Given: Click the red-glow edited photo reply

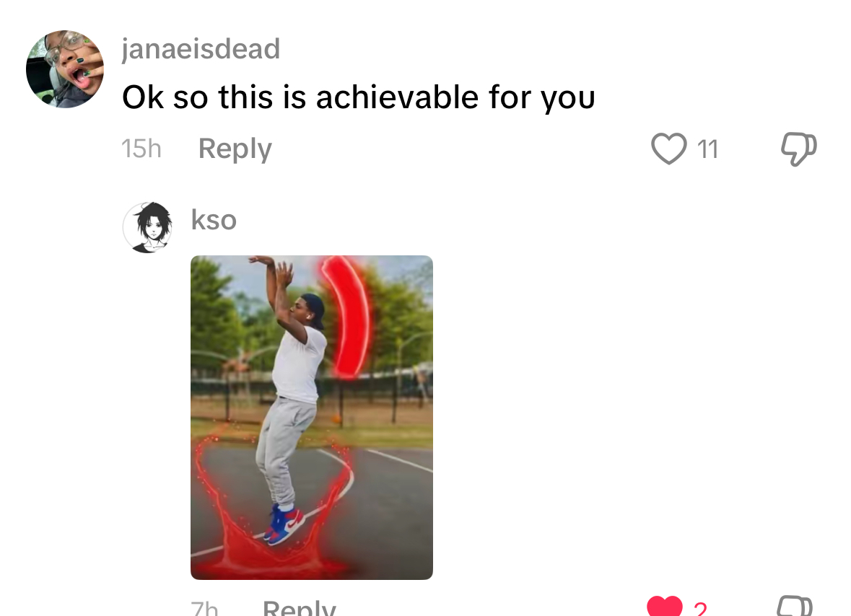Looking at the screenshot, I should click(x=312, y=418).
